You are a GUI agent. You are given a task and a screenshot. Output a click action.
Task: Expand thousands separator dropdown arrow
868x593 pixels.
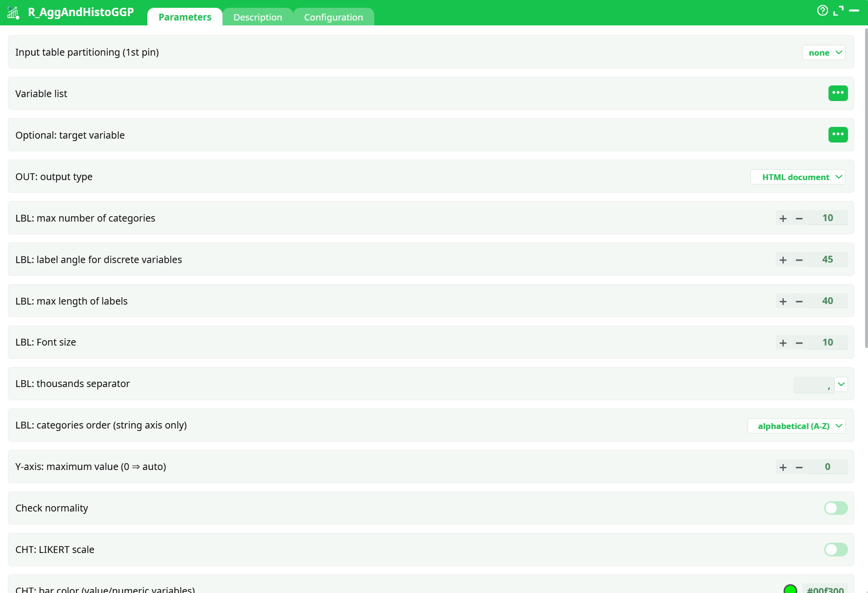tap(841, 385)
